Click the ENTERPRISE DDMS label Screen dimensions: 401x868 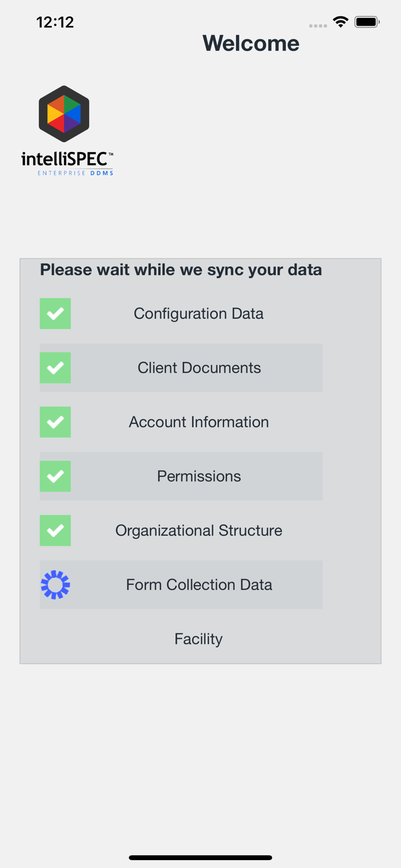pos(75,173)
